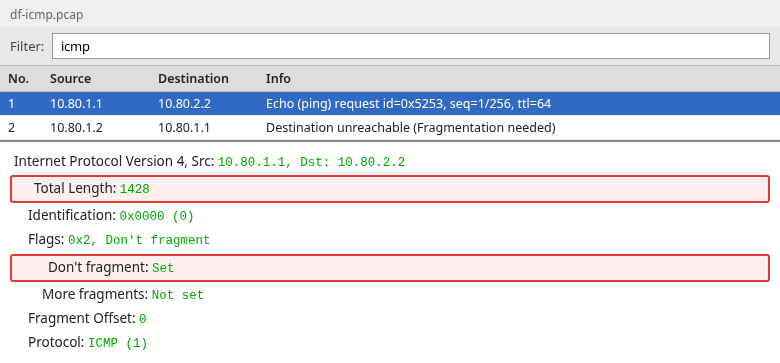Select the Total Length 1428 field
The image size is (780, 363).
point(390,189)
